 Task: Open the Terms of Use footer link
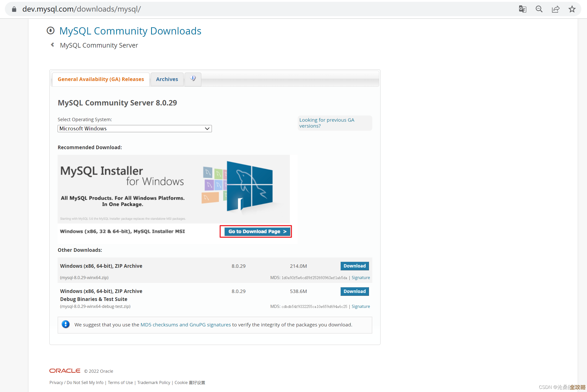pyautogui.click(x=120, y=382)
